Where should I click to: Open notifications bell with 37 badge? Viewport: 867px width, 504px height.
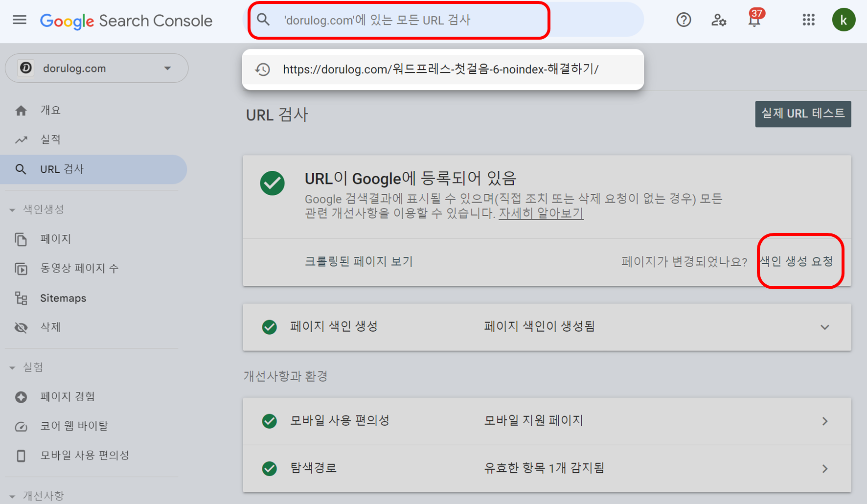click(x=754, y=19)
